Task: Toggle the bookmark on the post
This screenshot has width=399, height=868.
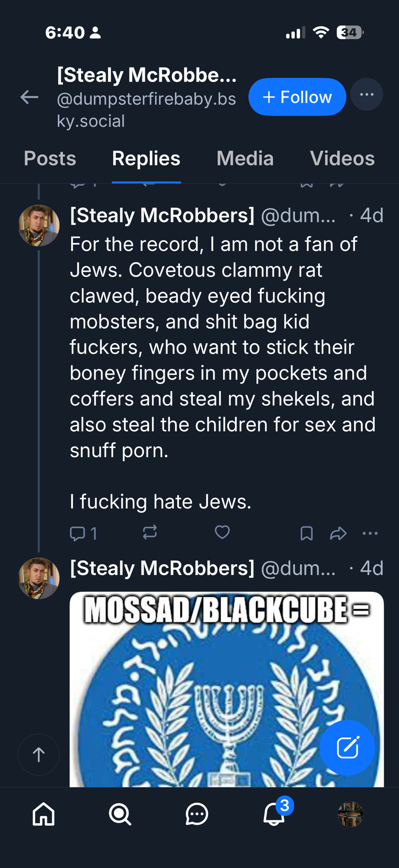Action: pyautogui.click(x=307, y=533)
